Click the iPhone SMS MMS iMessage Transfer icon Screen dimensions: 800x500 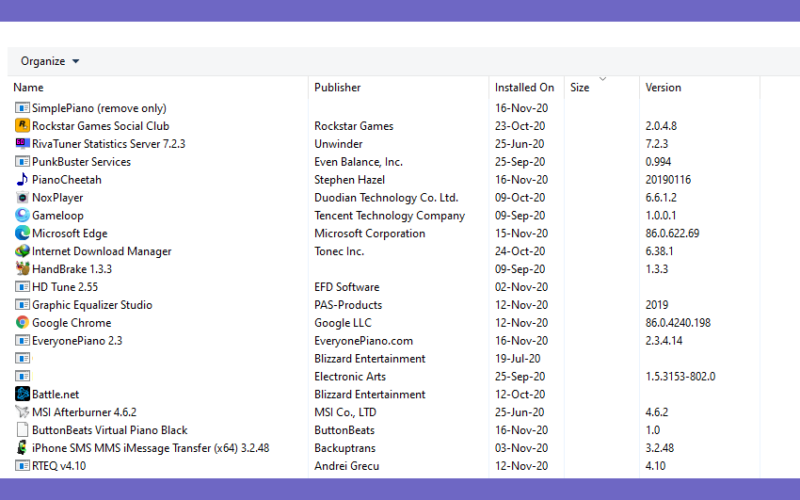coord(22,447)
